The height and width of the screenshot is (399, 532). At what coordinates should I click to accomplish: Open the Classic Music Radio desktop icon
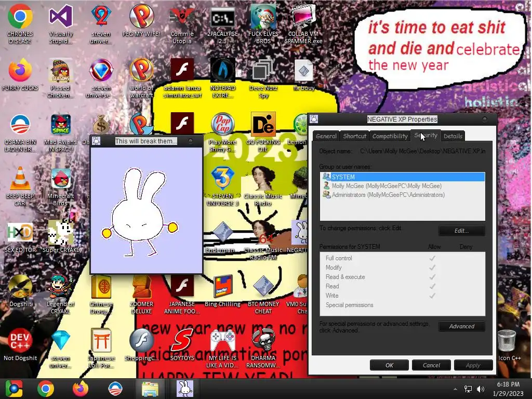tap(263, 186)
